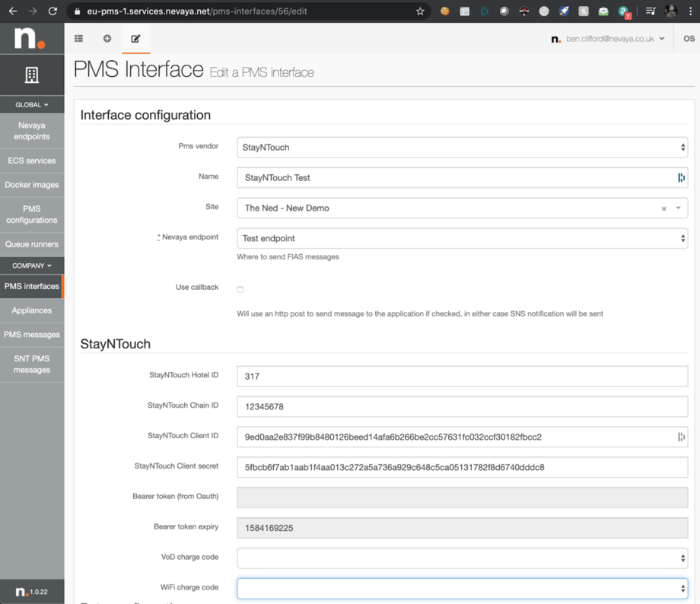The height and width of the screenshot is (604, 700).
Task: Click the password manager icon in Client ID field
Action: pyautogui.click(x=681, y=437)
